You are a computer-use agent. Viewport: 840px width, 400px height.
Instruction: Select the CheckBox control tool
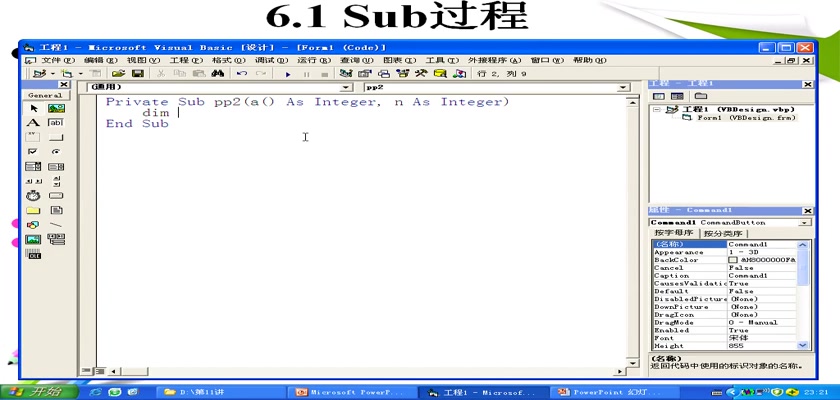tap(34, 152)
